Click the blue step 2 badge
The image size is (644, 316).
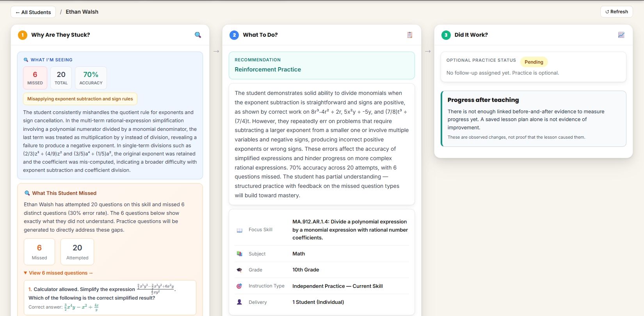pyautogui.click(x=234, y=35)
